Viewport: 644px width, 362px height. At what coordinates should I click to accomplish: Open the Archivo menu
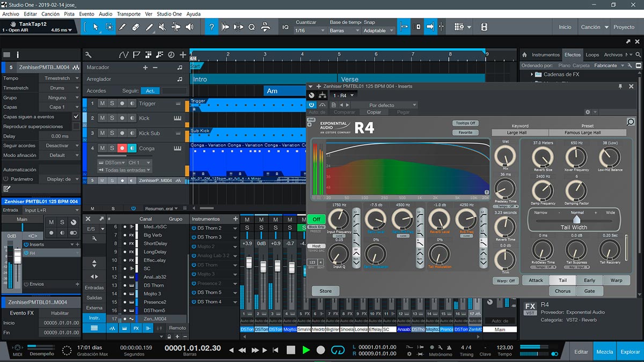(11, 14)
